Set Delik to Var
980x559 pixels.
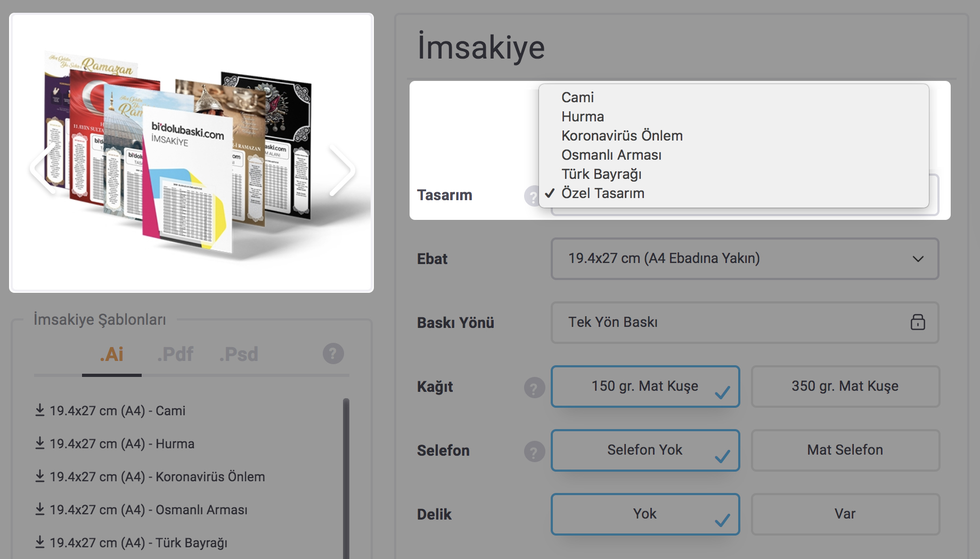845,514
